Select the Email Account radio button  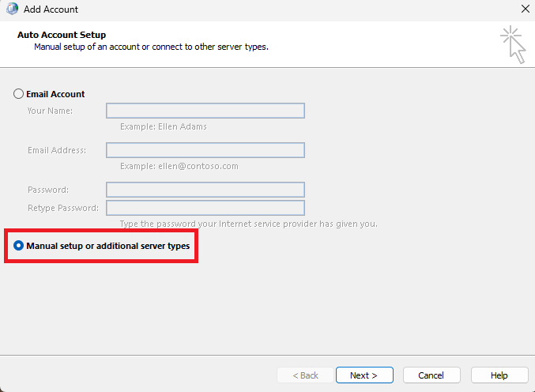click(x=18, y=94)
